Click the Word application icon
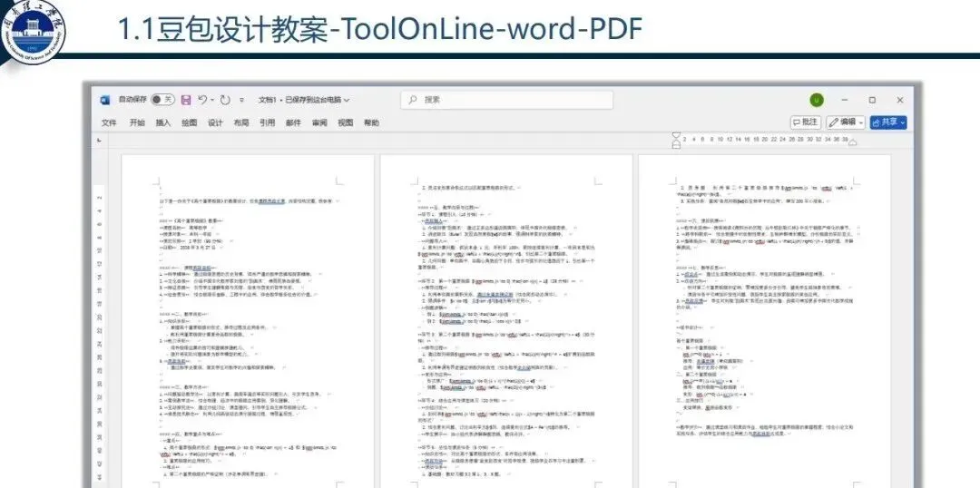 pos(105,100)
